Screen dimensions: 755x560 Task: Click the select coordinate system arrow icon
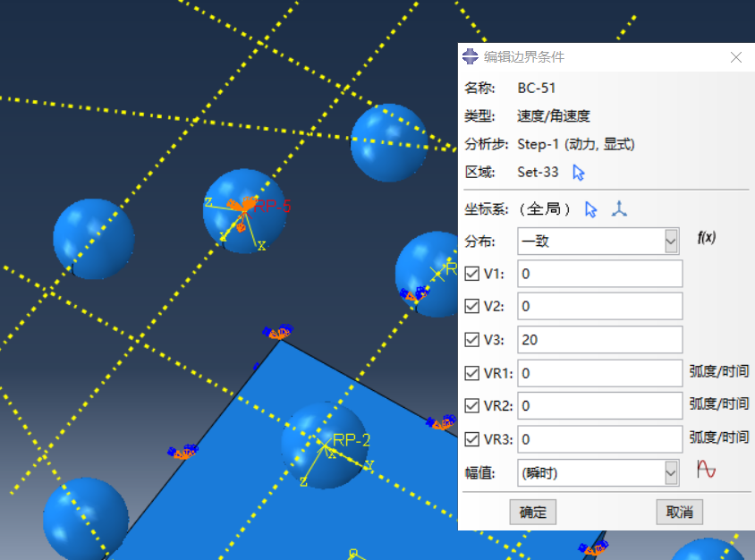[x=590, y=209]
